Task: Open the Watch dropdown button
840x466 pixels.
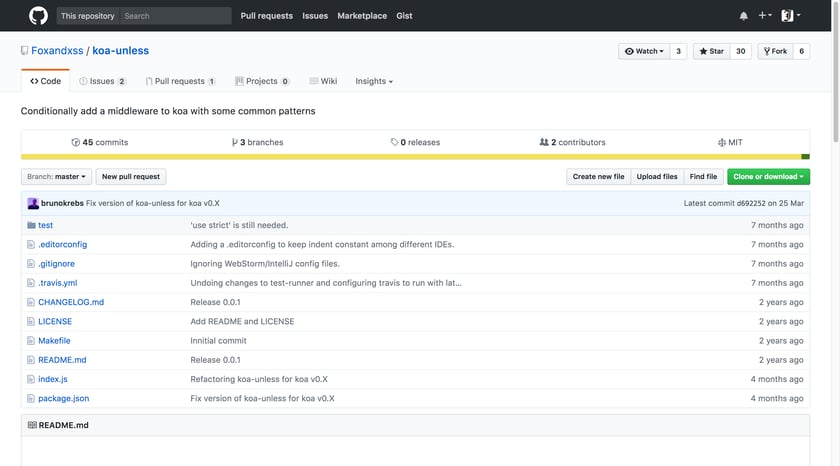Action: point(644,51)
